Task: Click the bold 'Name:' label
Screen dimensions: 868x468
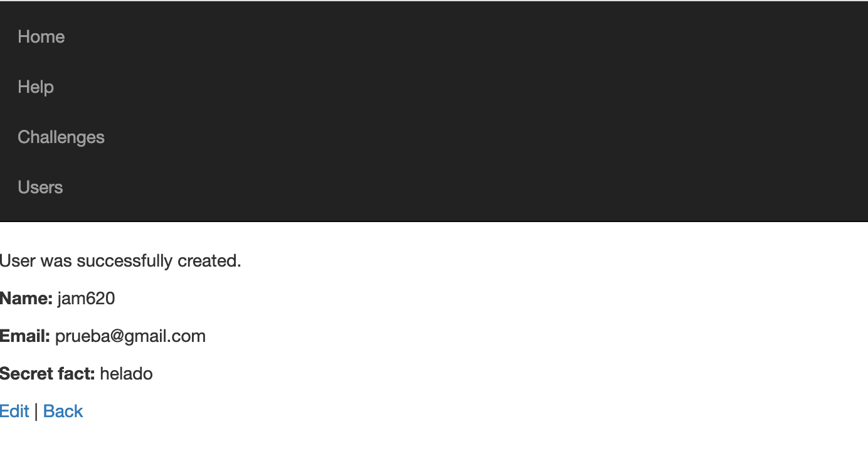Action: tap(26, 298)
